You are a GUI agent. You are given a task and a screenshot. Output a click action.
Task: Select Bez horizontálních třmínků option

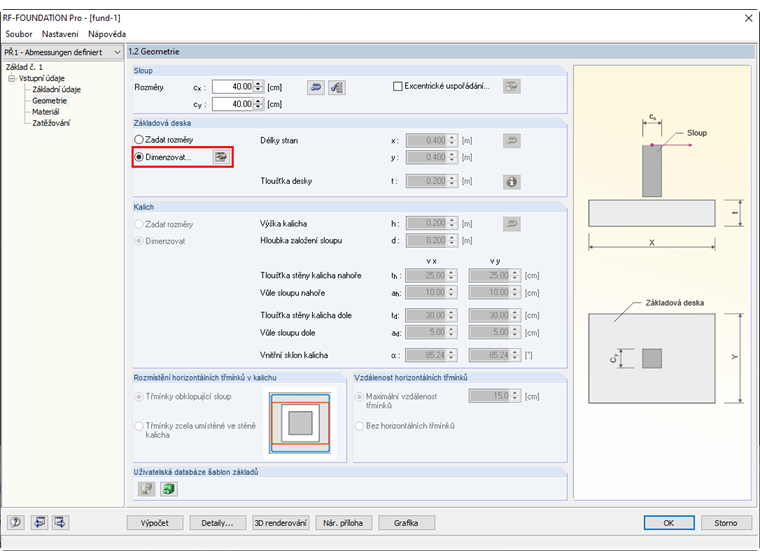[x=359, y=426]
